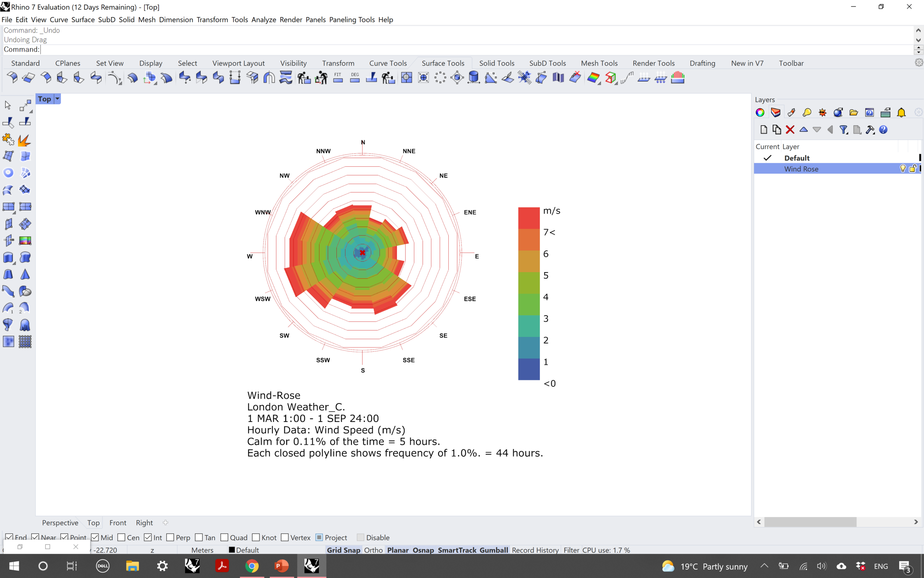
Task: Click the Perspective viewport tab
Action: point(60,523)
